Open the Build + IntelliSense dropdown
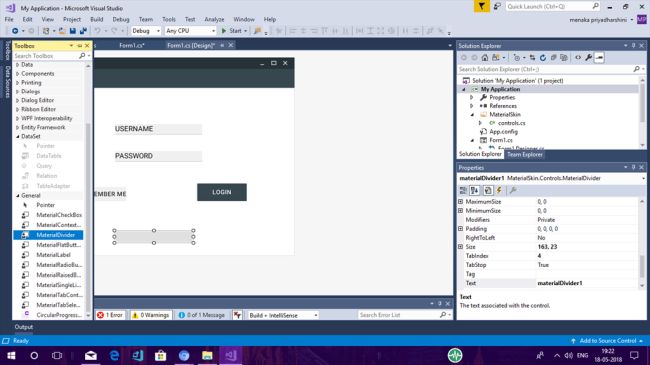The height and width of the screenshot is (365, 650). (283, 315)
